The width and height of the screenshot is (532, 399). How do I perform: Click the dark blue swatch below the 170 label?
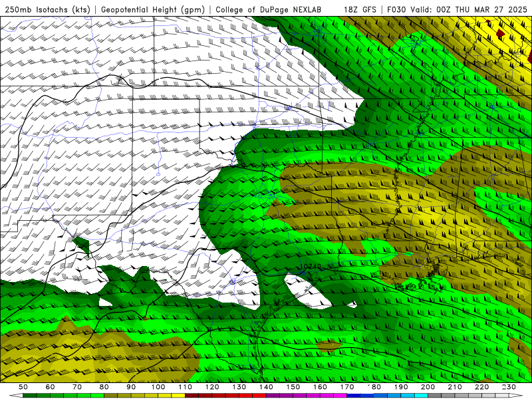coord(354,396)
